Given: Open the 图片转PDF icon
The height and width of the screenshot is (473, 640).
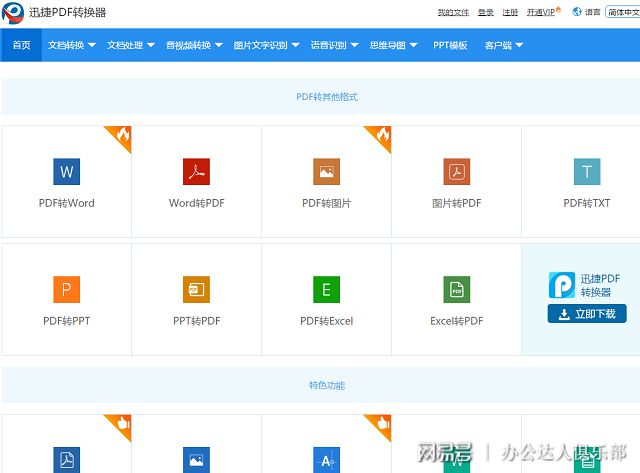Looking at the screenshot, I should (x=457, y=171).
